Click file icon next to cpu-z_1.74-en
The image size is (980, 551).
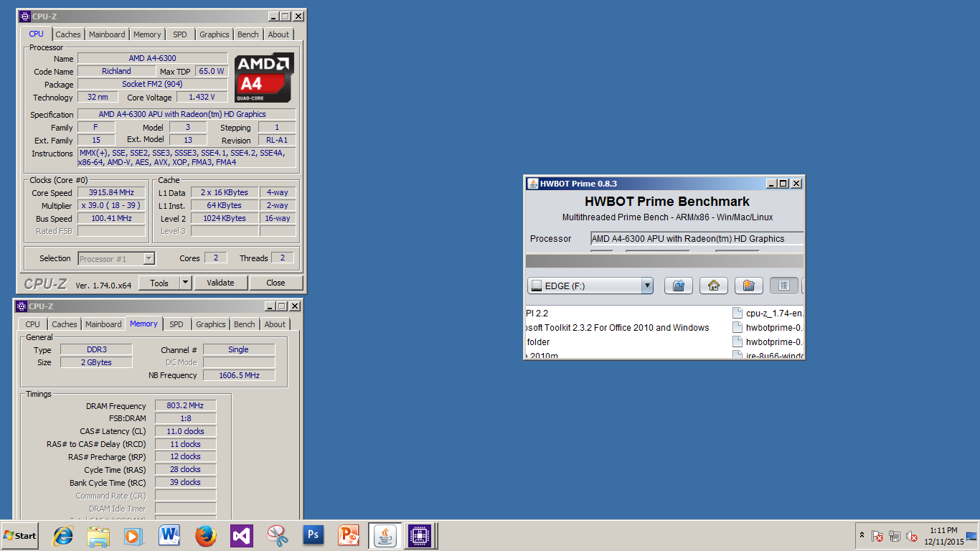737,313
